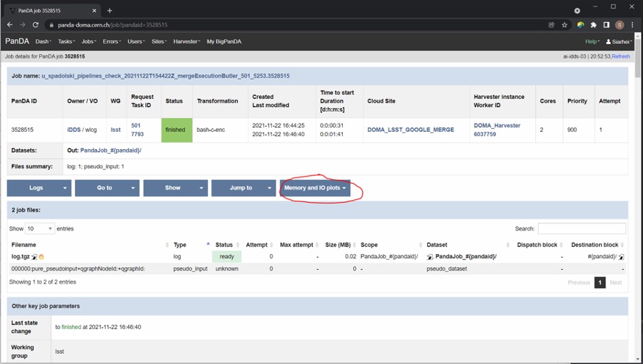
Task: Click orange icon next to log.tgz
Action: click(x=41, y=257)
